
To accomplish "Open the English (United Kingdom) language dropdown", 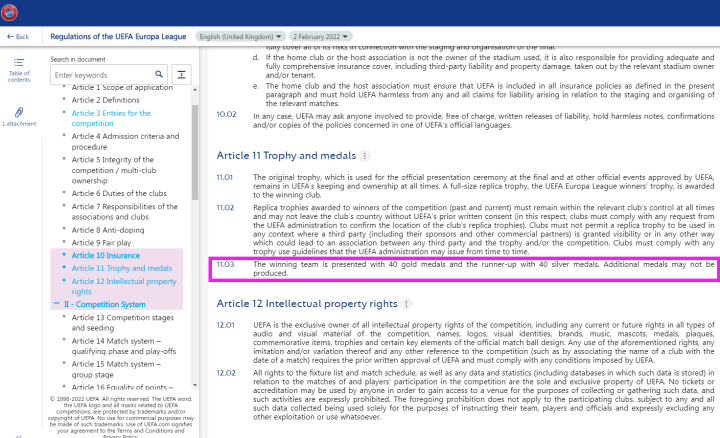I will click(240, 37).
